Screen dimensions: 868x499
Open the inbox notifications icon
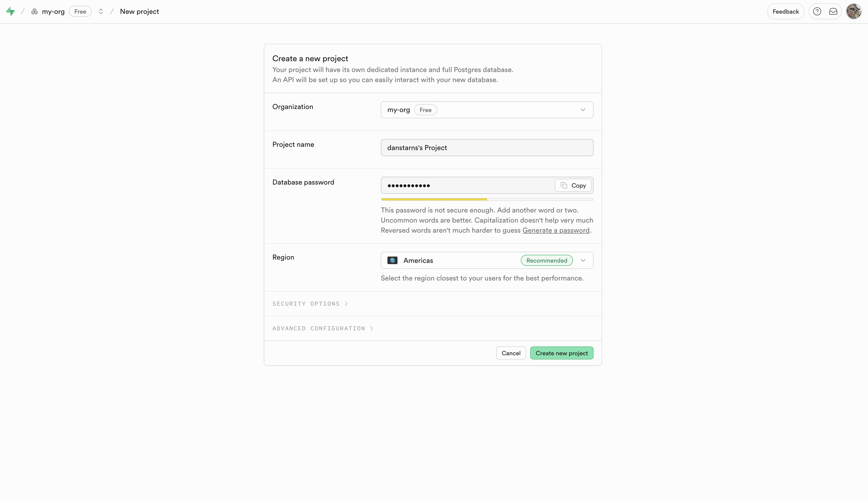pos(833,11)
